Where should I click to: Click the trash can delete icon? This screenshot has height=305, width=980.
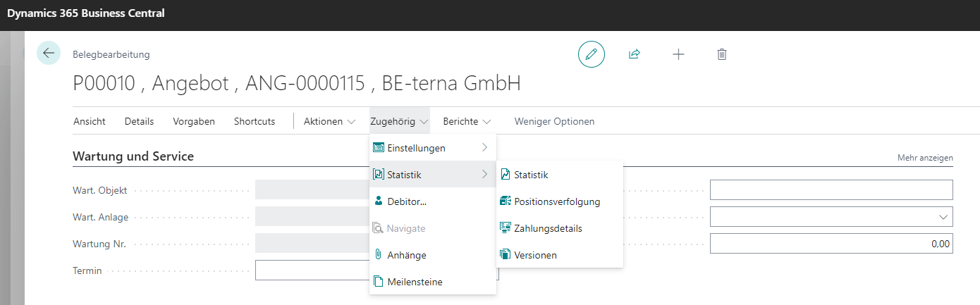pyautogui.click(x=721, y=54)
